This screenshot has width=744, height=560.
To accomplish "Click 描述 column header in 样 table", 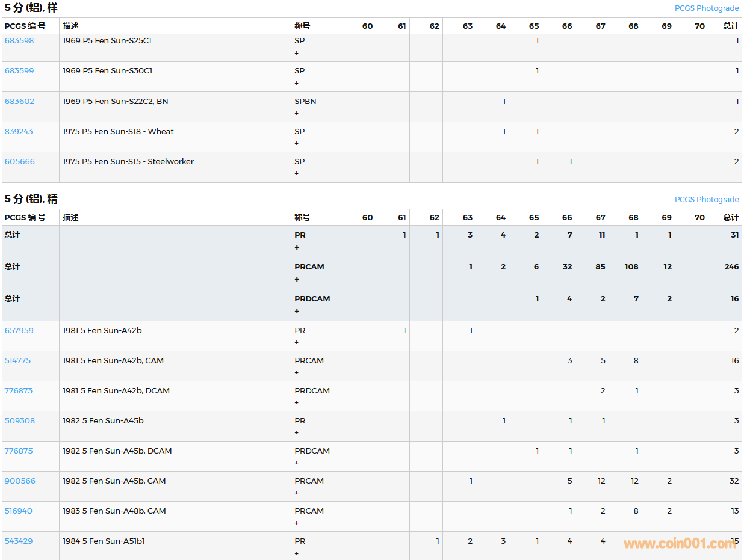I will 71,26.
